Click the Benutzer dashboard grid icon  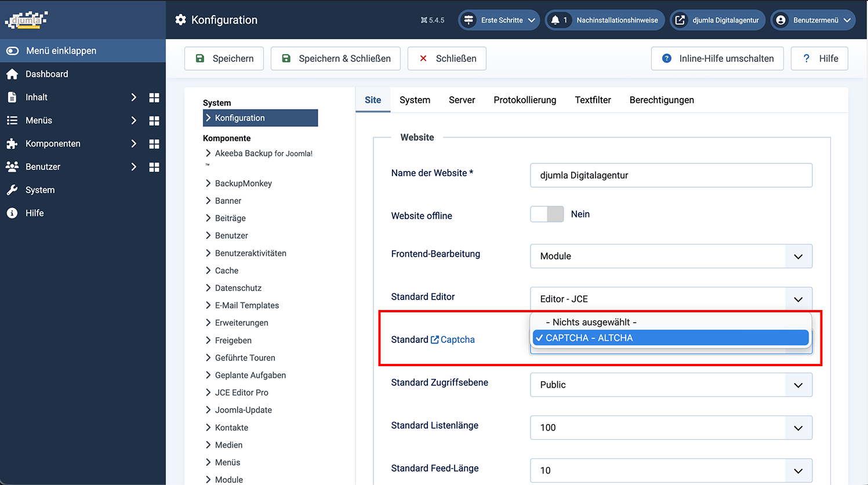(154, 167)
